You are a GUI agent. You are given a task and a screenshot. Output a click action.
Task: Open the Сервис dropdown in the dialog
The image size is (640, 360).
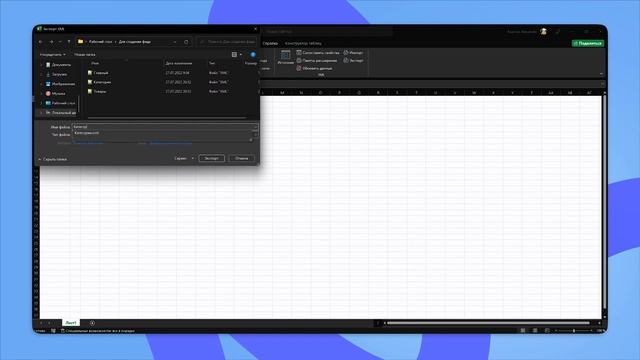[x=184, y=158]
